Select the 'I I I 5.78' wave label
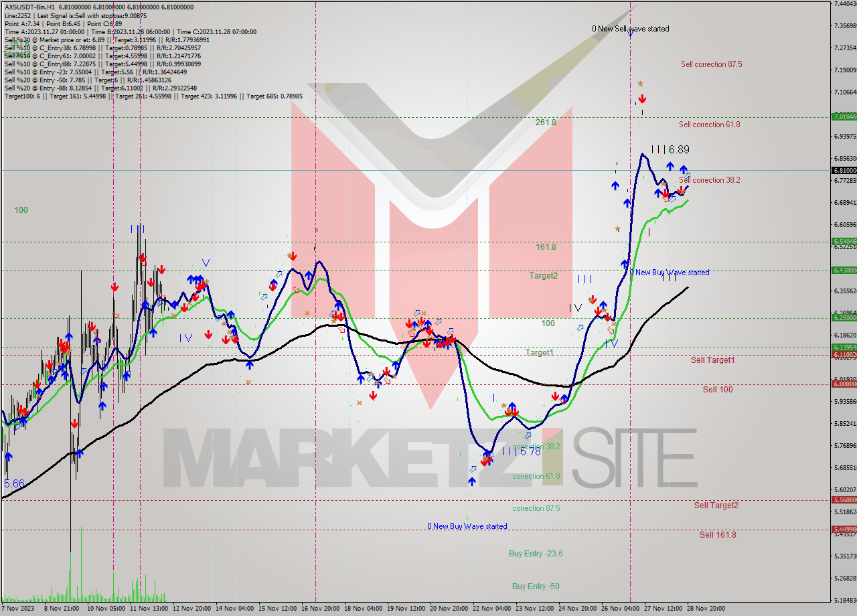 pyautogui.click(x=522, y=452)
